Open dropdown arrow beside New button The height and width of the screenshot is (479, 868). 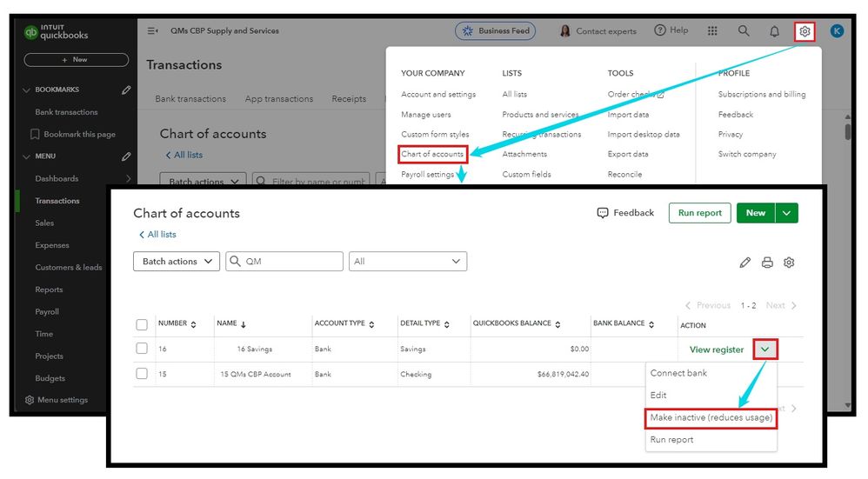[x=786, y=213]
